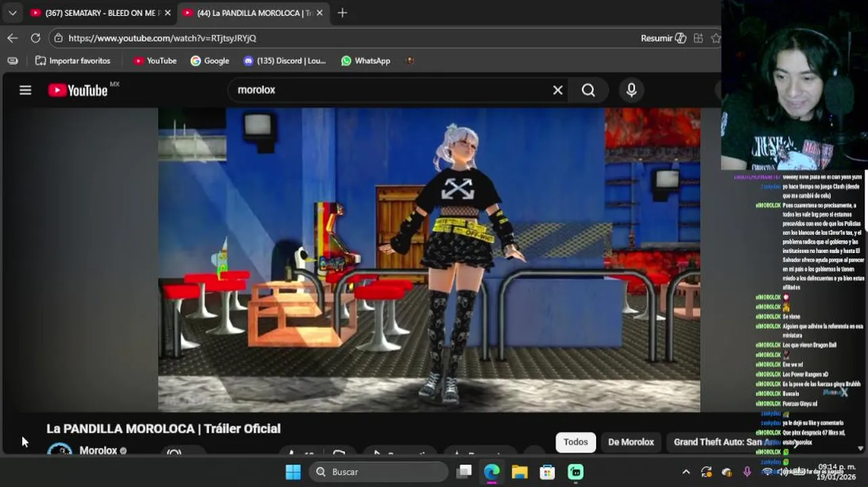
Task: Open the green streaming app on the taskbar
Action: pos(575,472)
